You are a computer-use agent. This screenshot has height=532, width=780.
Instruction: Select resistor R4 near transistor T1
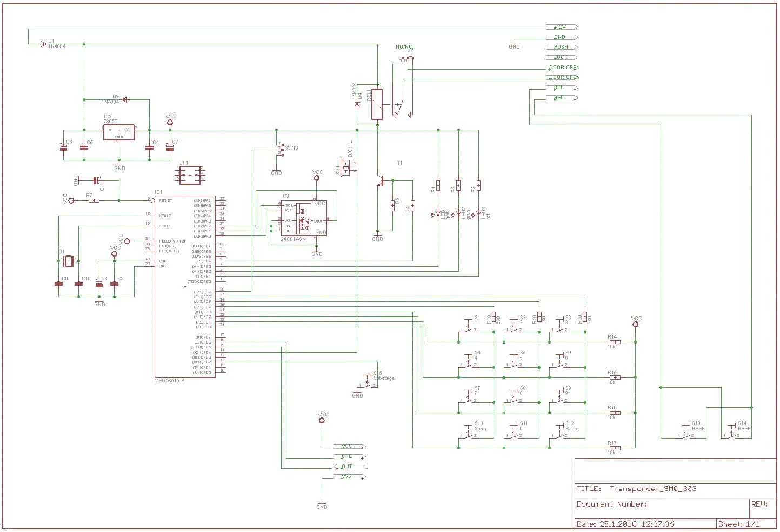(x=413, y=205)
